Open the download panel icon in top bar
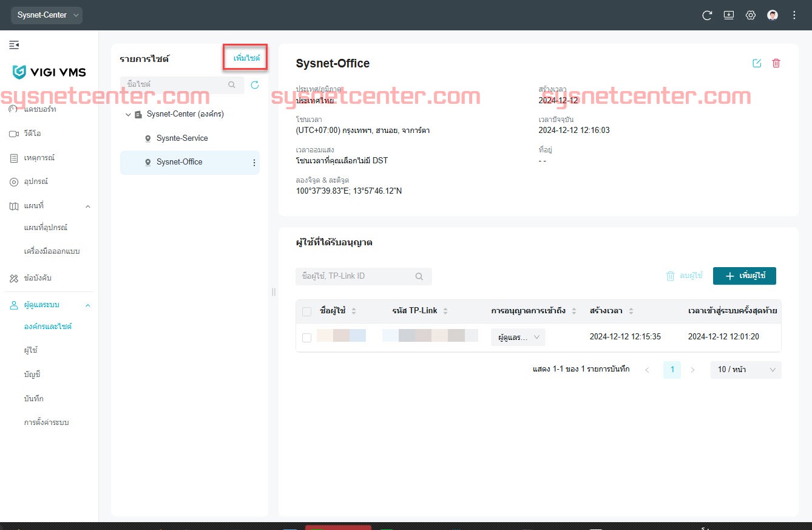 [729, 15]
